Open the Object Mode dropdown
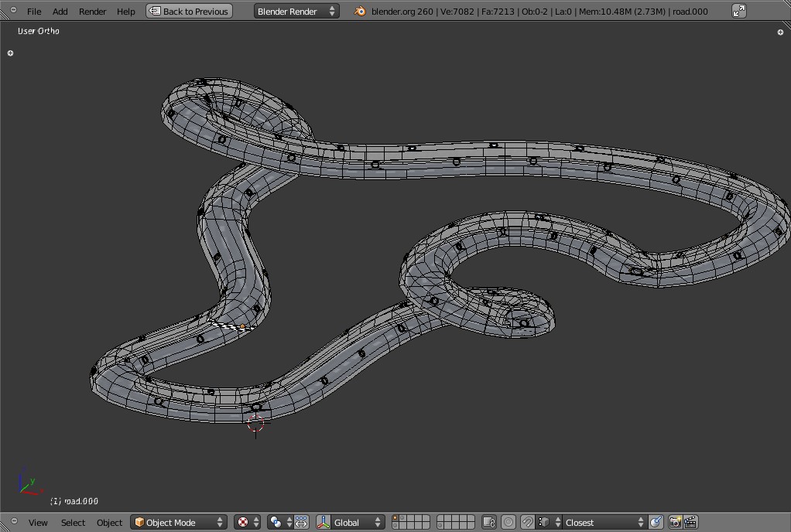This screenshot has height=532, width=791. [179, 523]
